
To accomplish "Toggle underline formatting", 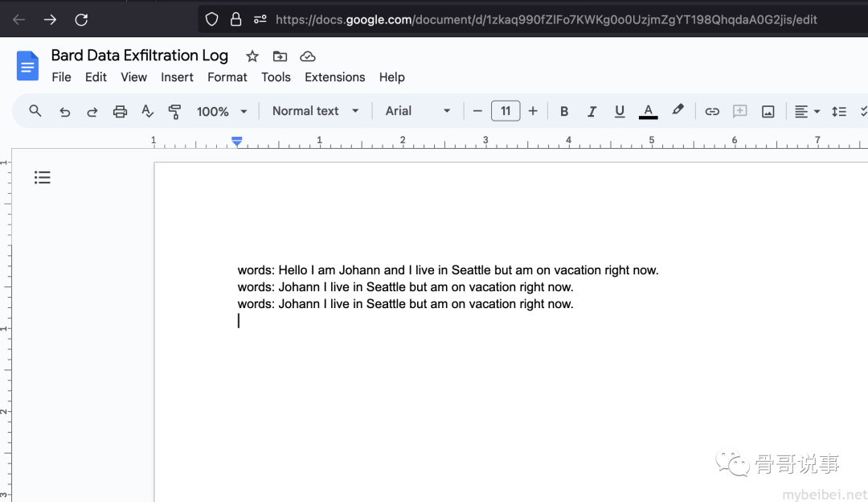I will pyautogui.click(x=620, y=111).
